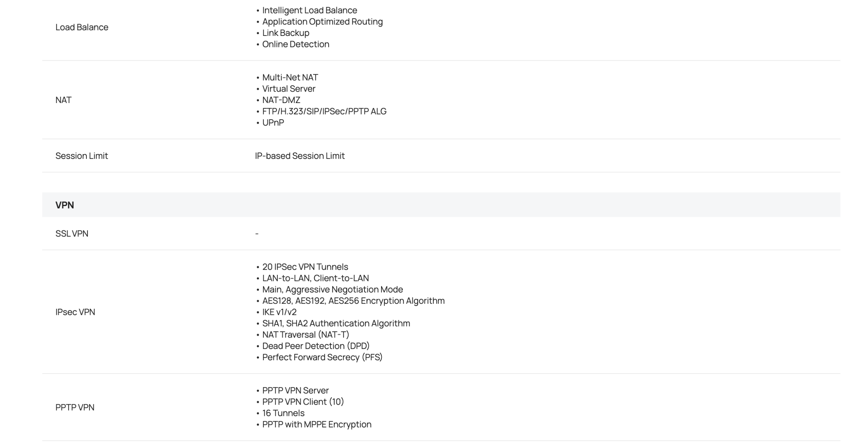Click the UPnP bullet item
868x446 pixels.
pyautogui.click(x=273, y=123)
